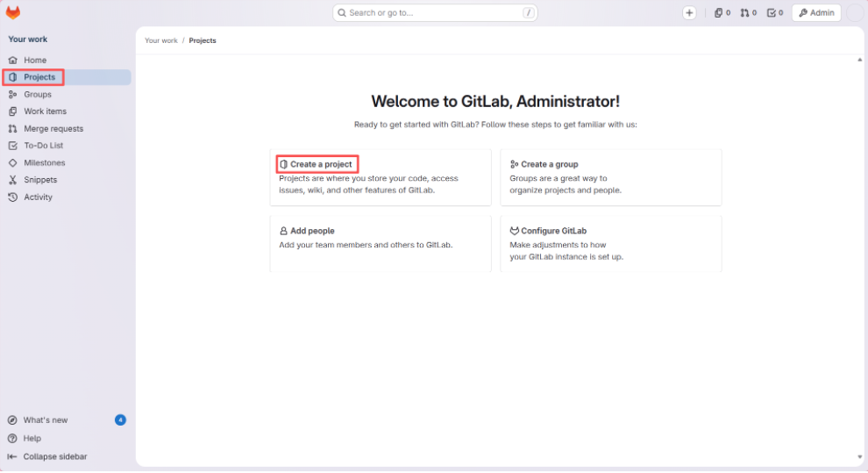The width and height of the screenshot is (868, 473).
Task: Open merge requests counter in top bar
Action: click(x=749, y=13)
